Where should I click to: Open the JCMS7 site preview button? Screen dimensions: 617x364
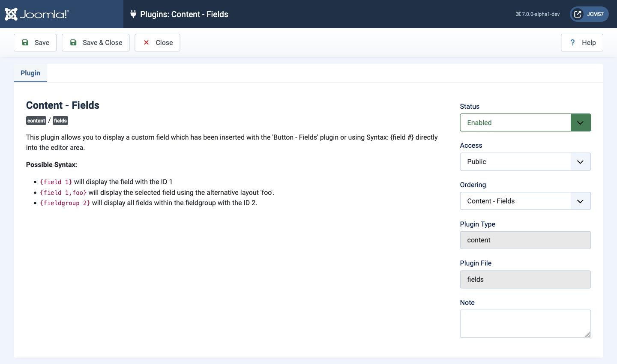coord(589,14)
